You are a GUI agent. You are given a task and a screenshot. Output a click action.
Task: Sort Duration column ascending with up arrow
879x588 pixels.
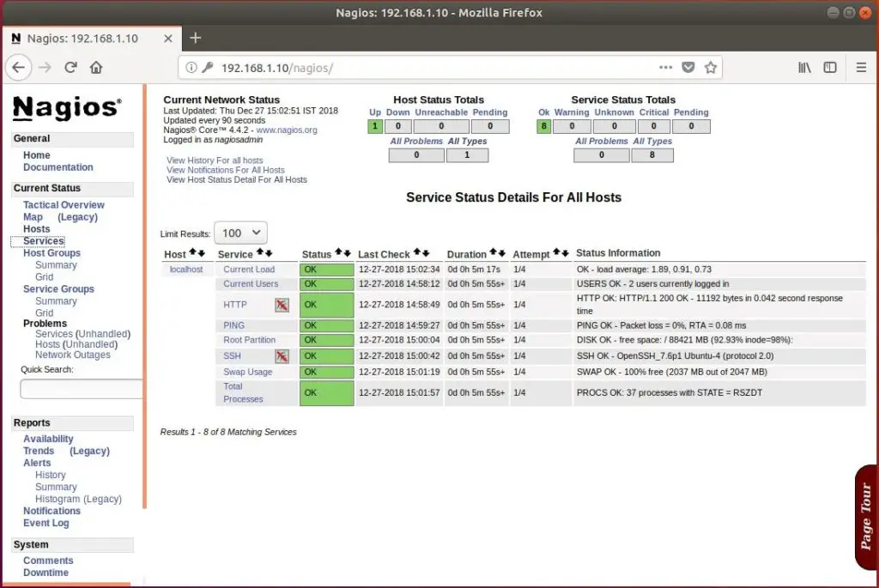[494, 253]
